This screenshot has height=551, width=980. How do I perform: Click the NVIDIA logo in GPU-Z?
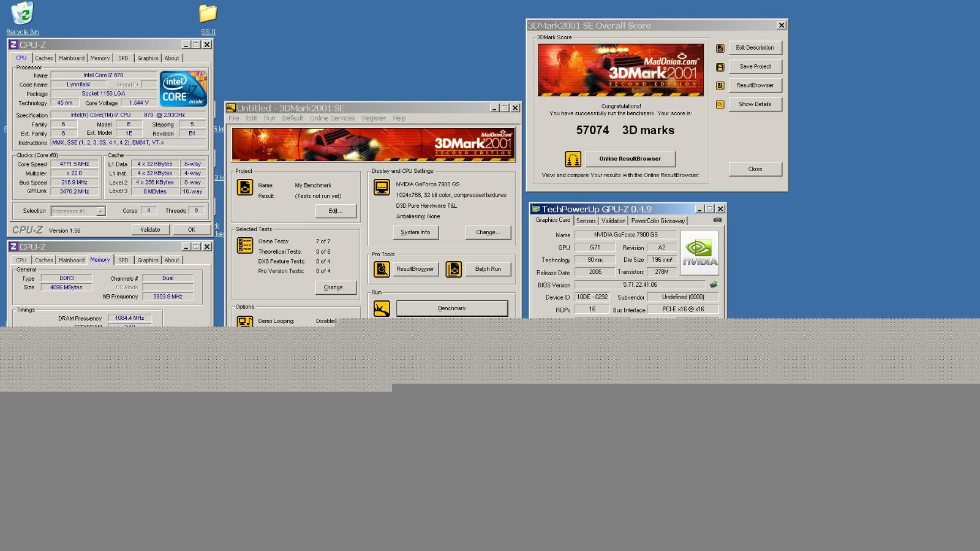tap(699, 253)
